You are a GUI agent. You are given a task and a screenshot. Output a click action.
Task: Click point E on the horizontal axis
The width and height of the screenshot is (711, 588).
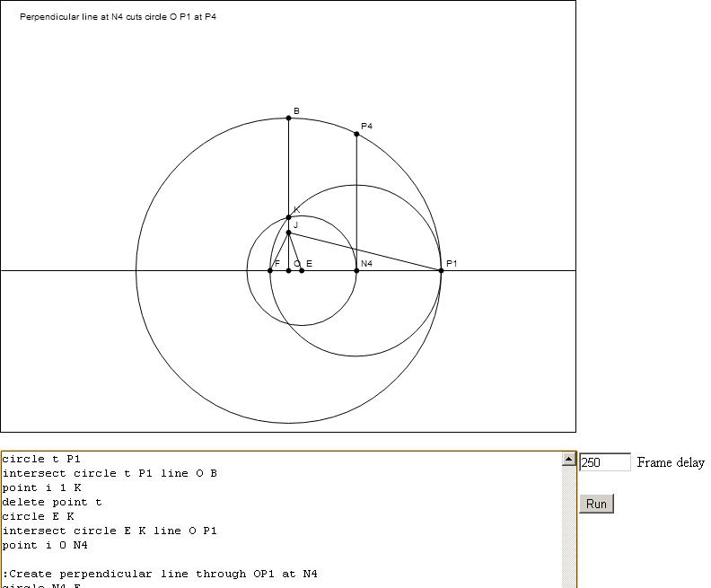[x=302, y=270]
